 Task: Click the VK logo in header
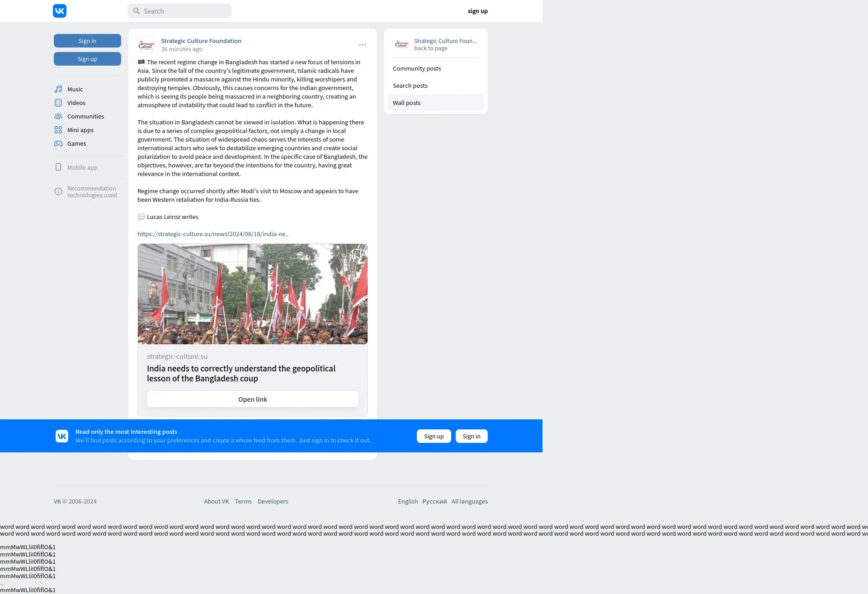(60, 11)
